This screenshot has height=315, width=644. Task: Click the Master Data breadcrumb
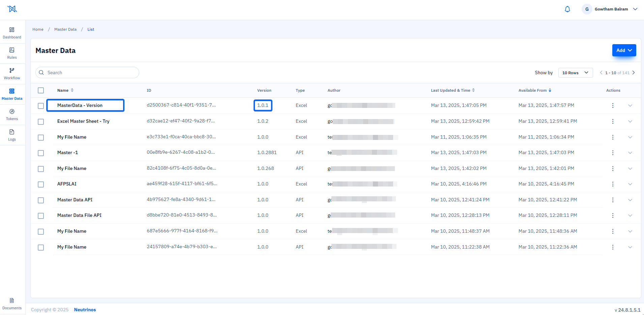pos(65,29)
